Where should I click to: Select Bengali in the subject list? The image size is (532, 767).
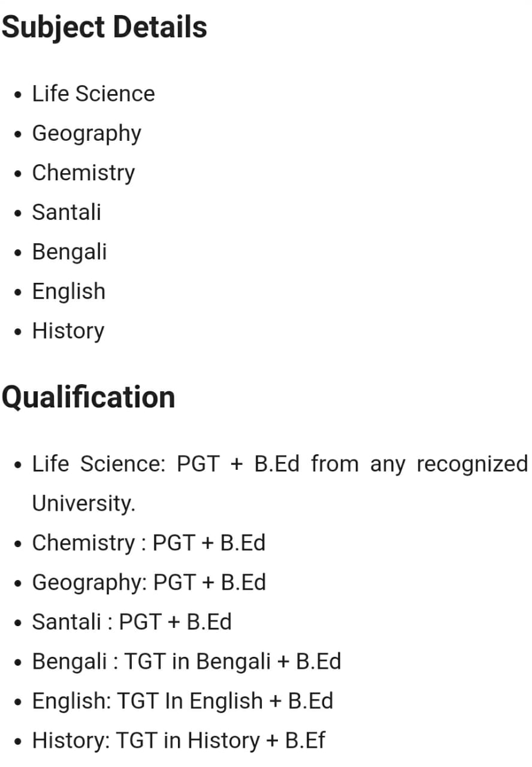click(x=69, y=252)
